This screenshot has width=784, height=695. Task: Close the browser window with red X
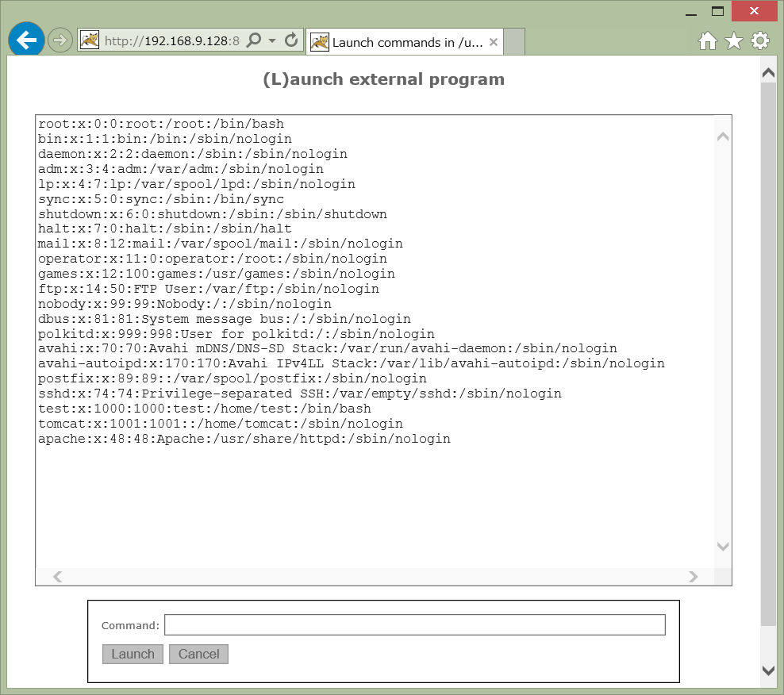pyautogui.click(x=754, y=11)
